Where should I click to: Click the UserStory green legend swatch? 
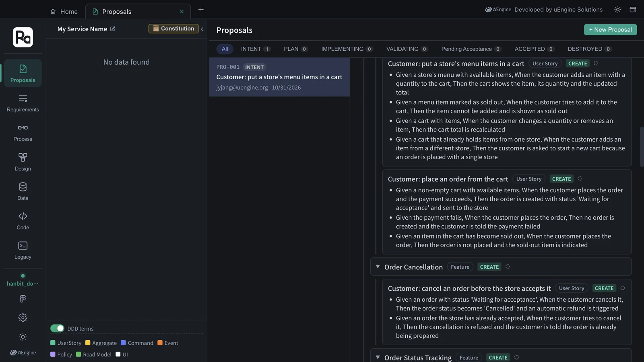coord(53,343)
